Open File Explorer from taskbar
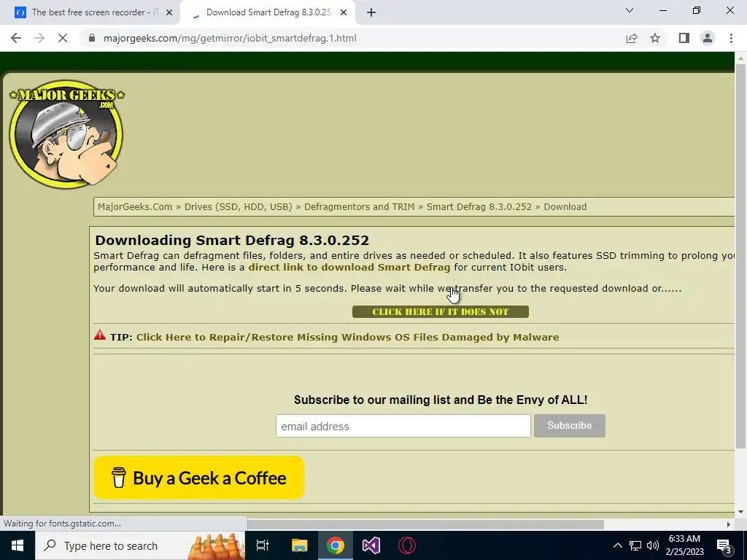Screen dimensions: 747x560 click(x=299, y=545)
